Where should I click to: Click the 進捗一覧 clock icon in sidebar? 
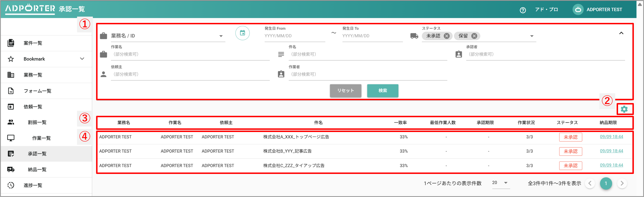(x=11, y=185)
